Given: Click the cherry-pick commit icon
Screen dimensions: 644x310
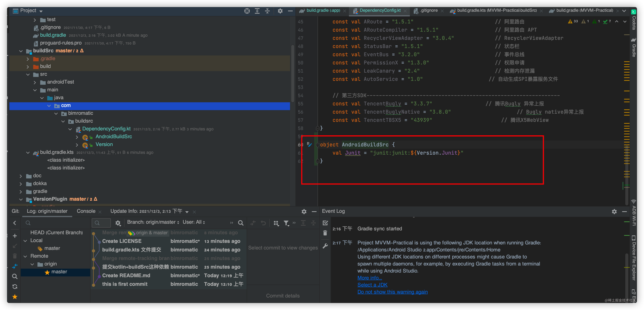Looking at the screenshot, I should [253, 223].
